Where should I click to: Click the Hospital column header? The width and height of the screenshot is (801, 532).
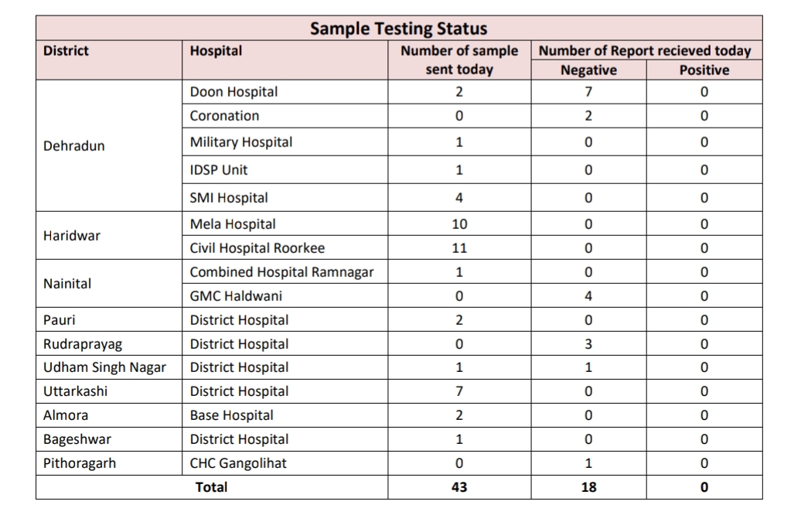coord(216,51)
